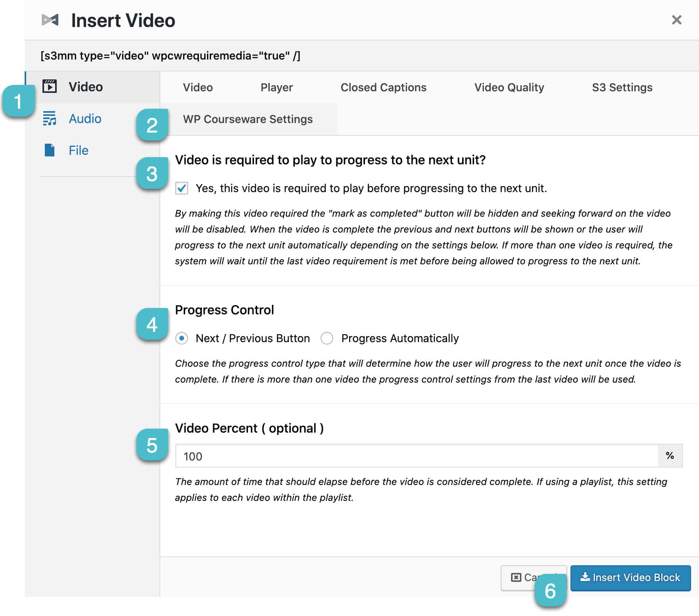The image size is (699, 616).
Task: Choose the Progress Automatically radio option
Action: [x=327, y=338]
